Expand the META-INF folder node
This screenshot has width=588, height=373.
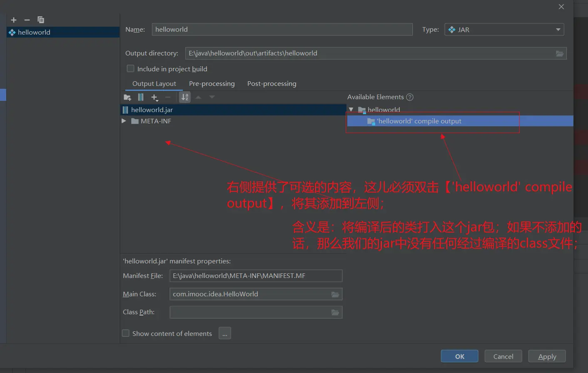[124, 121]
